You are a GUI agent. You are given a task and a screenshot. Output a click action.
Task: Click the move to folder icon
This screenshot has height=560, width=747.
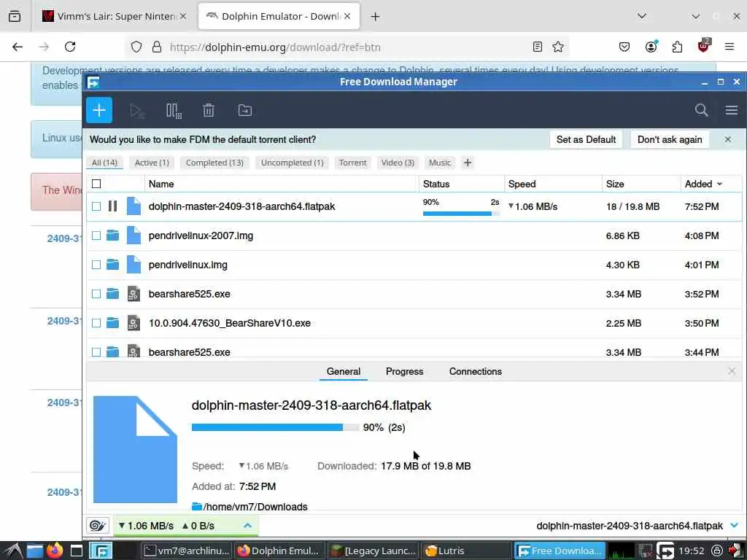245,111
